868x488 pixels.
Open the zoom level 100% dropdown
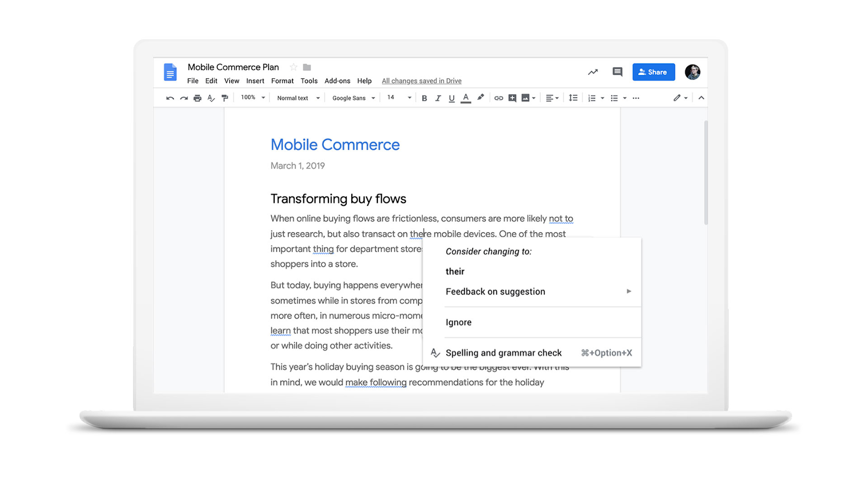click(x=253, y=97)
